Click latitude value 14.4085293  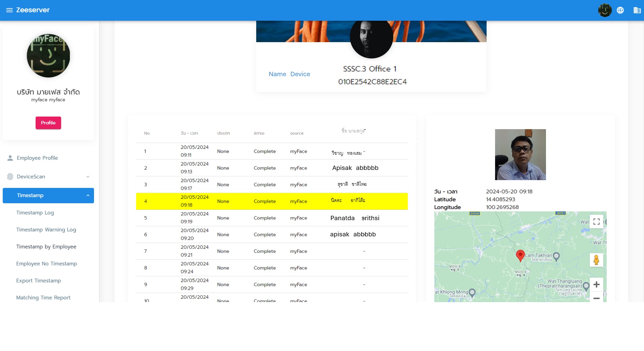coord(500,199)
